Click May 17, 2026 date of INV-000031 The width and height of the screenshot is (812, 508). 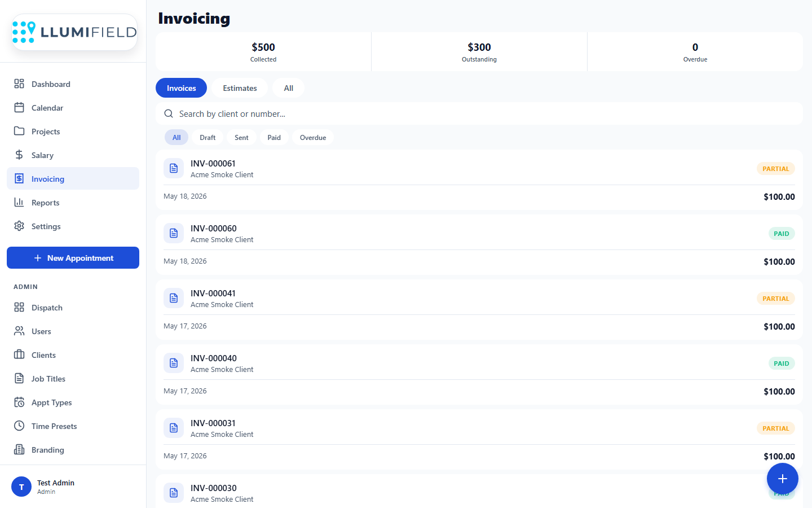pyautogui.click(x=185, y=456)
